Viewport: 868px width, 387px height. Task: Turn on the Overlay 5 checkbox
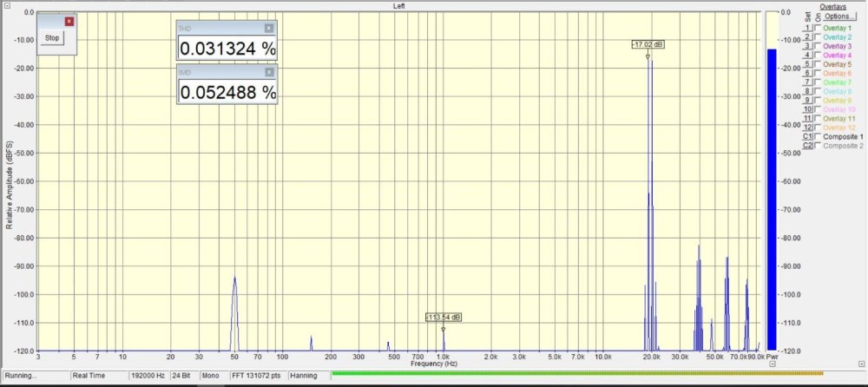pos(817,64)
